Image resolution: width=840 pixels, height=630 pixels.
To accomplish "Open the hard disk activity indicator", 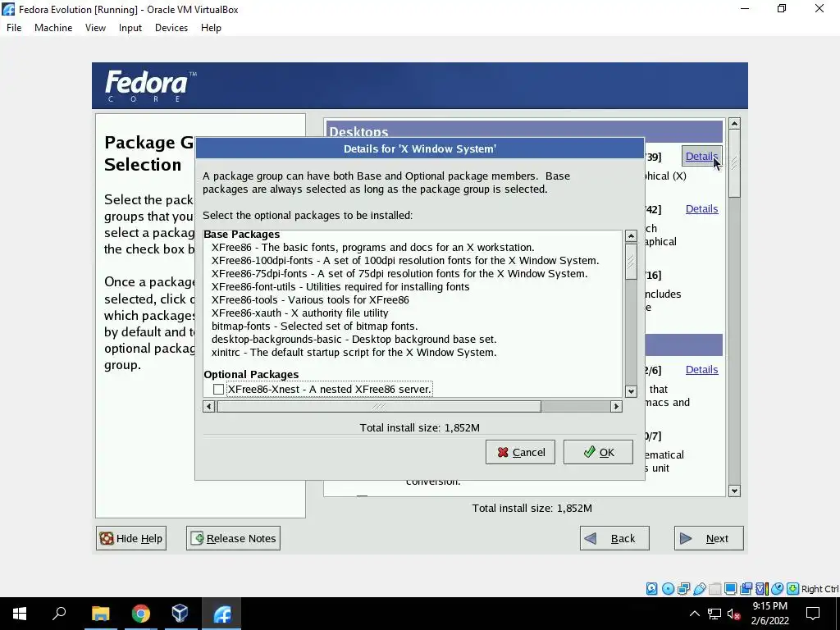I will 651,589.
